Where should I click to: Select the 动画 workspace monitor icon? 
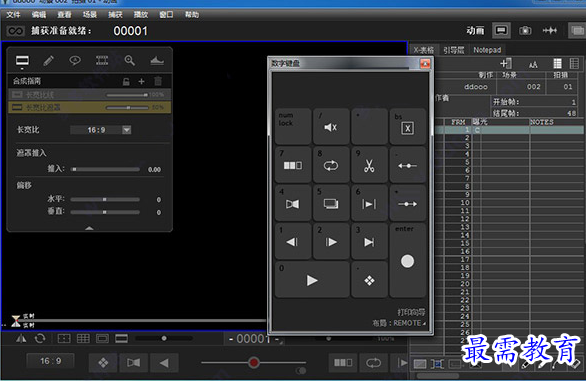501,30
